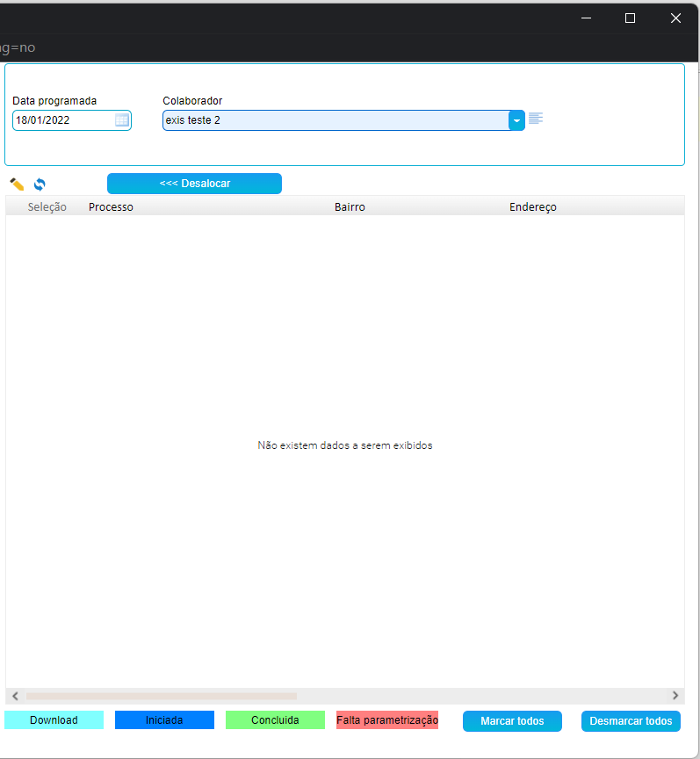Click the horizontal scrollbar right arrow

click(x=675, y=696)
